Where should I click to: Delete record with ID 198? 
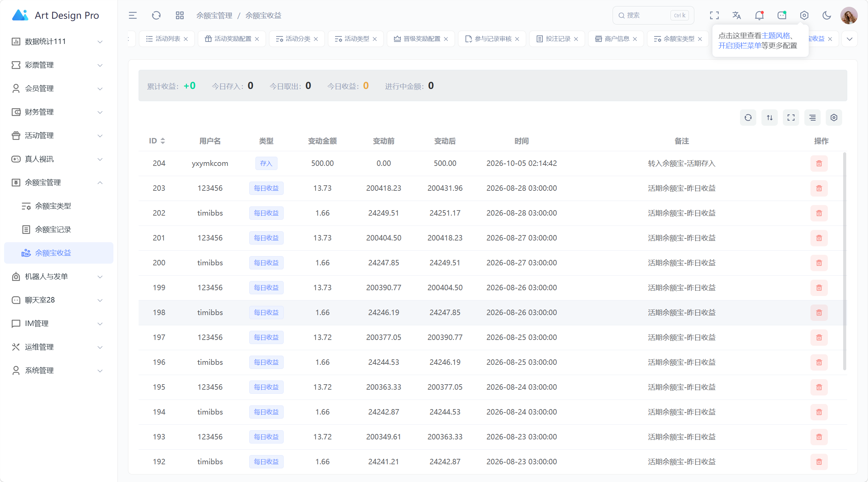coord(819,313)
